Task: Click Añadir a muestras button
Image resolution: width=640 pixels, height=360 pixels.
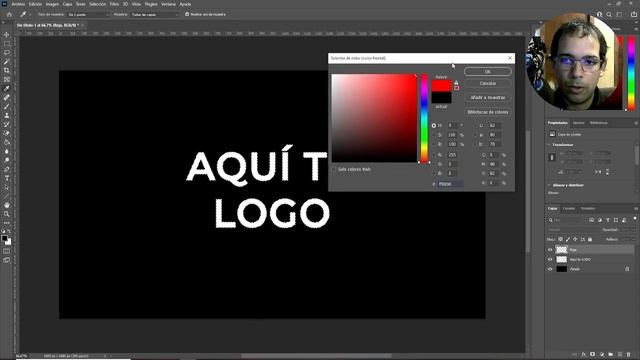Action: point(488,98)
